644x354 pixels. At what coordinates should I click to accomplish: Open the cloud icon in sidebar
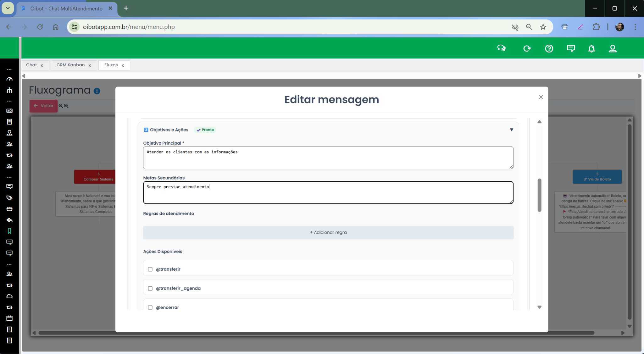pyautogui.click(x=9, y=296)
